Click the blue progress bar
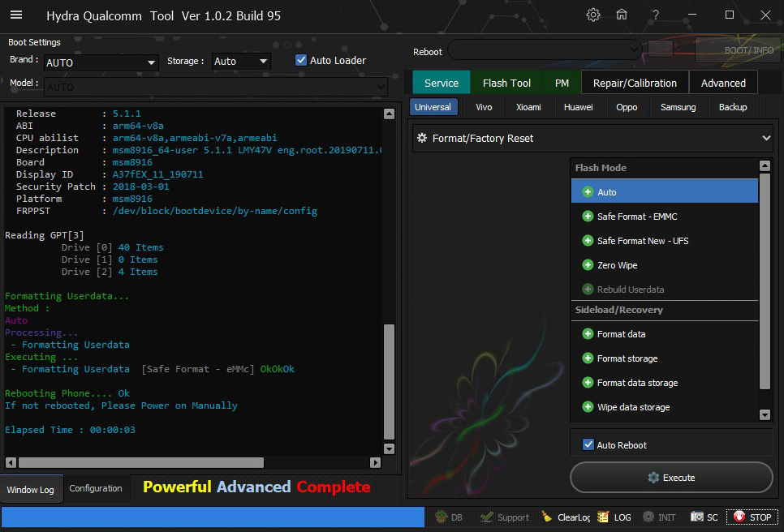The image size is (784, 532). tap(213, 517)
